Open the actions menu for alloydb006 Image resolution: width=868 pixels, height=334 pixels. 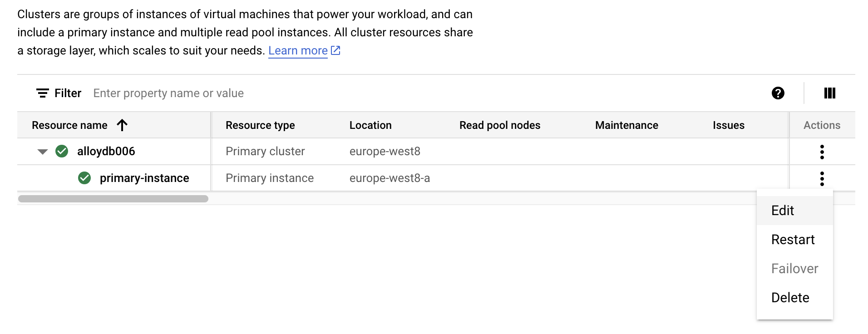[822, 152]
